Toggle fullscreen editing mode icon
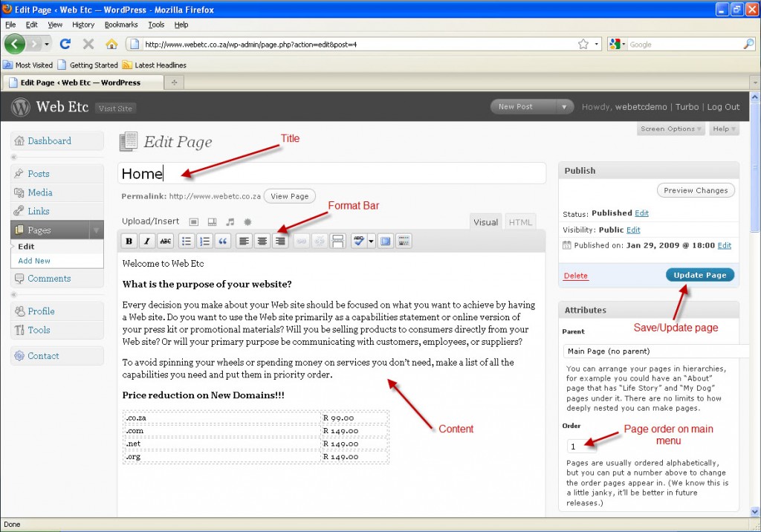 pyautogui.click(x=386, y=241)
